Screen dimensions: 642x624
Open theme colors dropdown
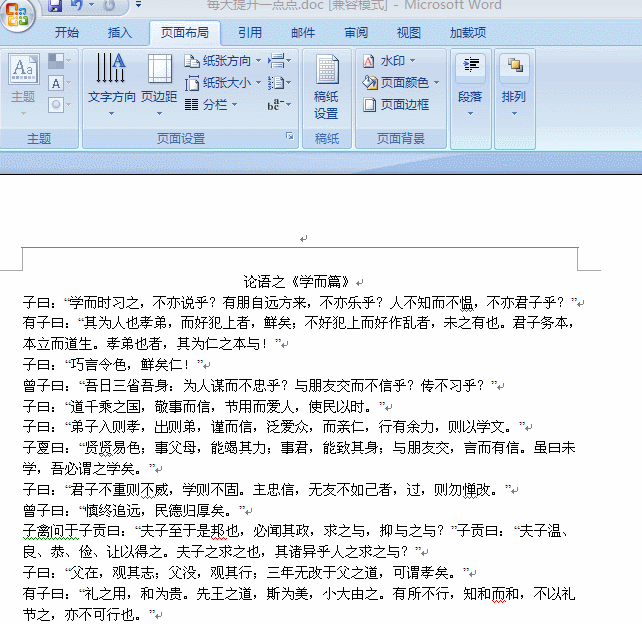point(60,61)
